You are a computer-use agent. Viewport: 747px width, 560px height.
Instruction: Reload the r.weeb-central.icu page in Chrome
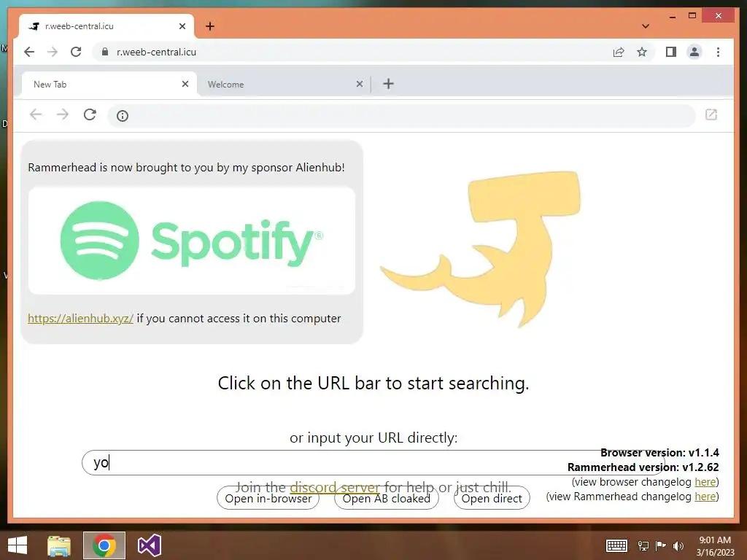[x=76, y=52]
